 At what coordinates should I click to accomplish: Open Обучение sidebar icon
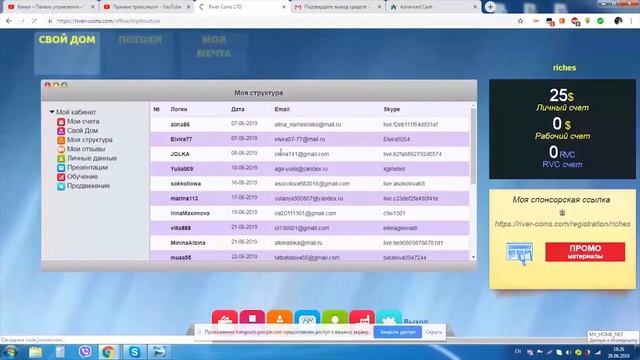[61, 177]
